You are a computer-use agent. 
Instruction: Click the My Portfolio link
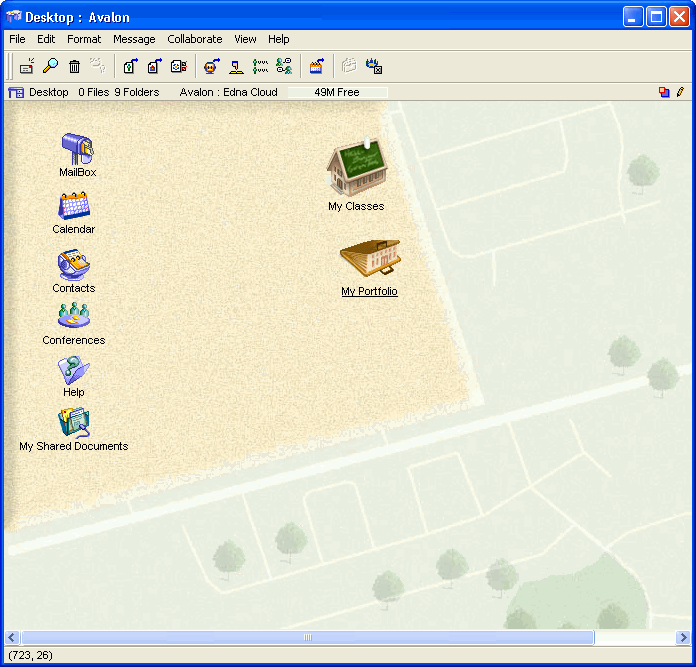369,292
